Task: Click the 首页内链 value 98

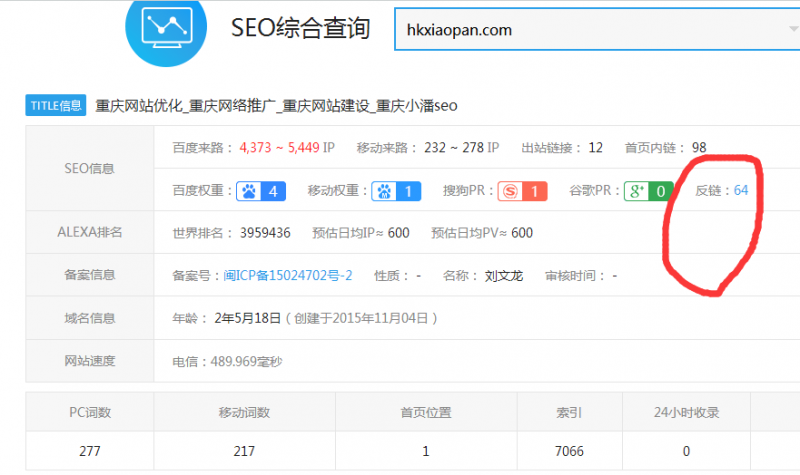Action: [699, 148]
